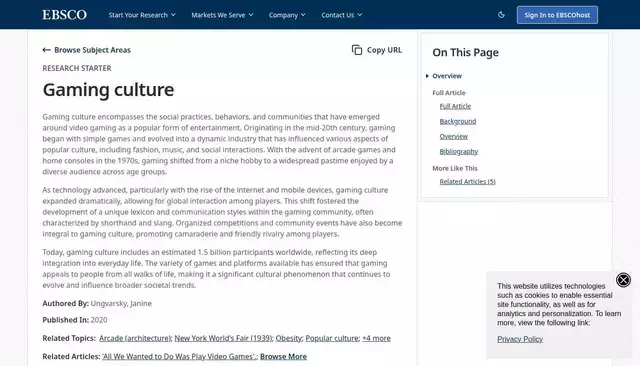Open 'All We Wanted to Do Was Play Video Games' article
640x366 pixels.
click(x=179, y=357)
